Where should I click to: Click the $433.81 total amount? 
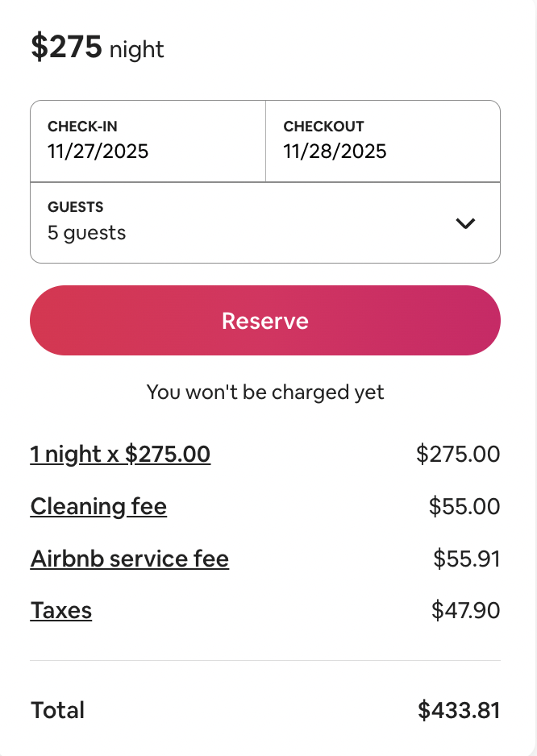(459, 710)
